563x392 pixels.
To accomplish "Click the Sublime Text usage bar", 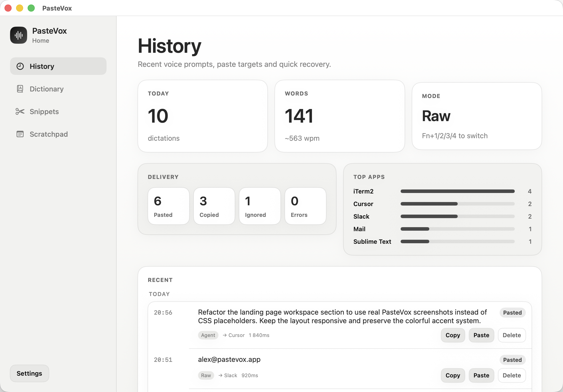I will tap(457, 241).
